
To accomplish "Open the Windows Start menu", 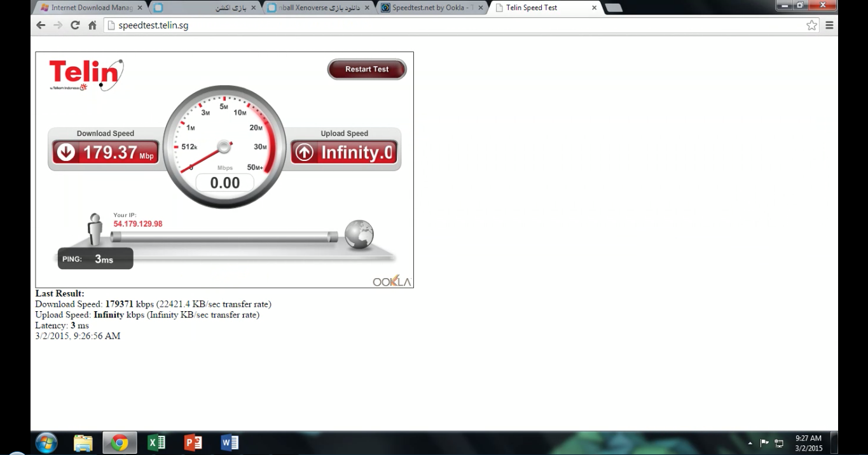I will click(46, 443).
